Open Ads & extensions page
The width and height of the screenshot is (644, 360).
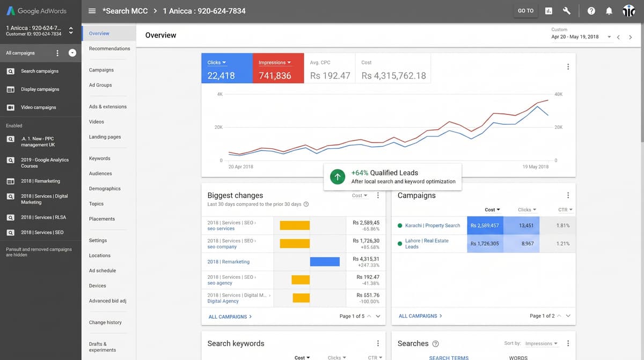tap(108, 106)
